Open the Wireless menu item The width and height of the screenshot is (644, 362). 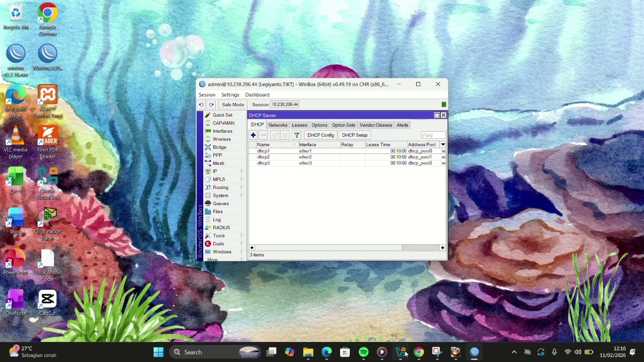pos(221,139)
